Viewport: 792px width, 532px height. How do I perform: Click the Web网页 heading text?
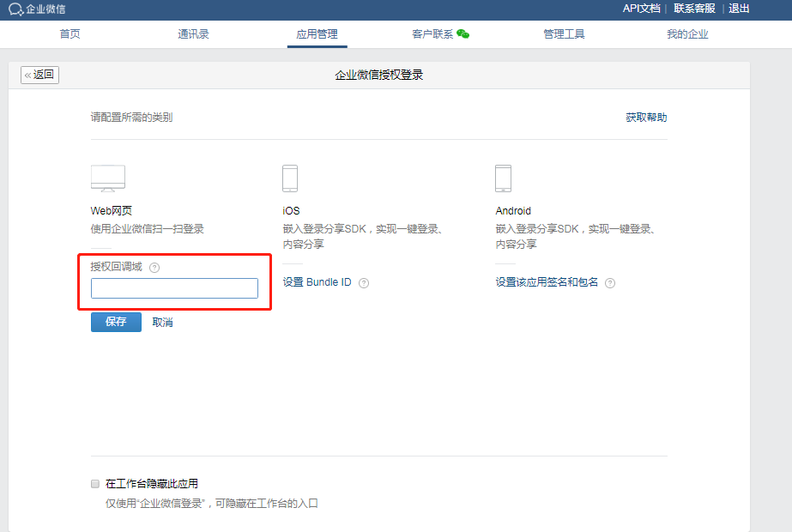click(x=112, y=211)
